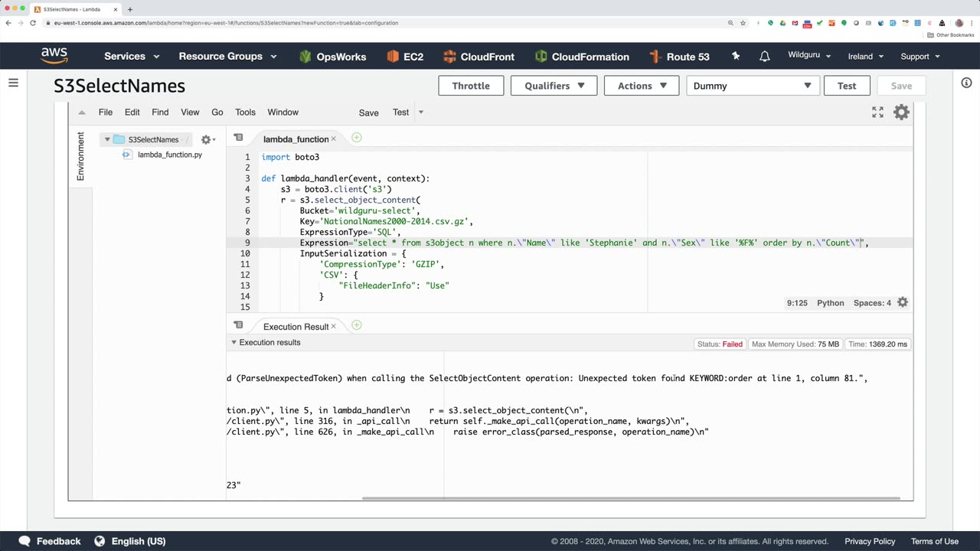Select lambda_function.py in file tree
Viewport: 980px width, 551px height.
tap(169, 155)
